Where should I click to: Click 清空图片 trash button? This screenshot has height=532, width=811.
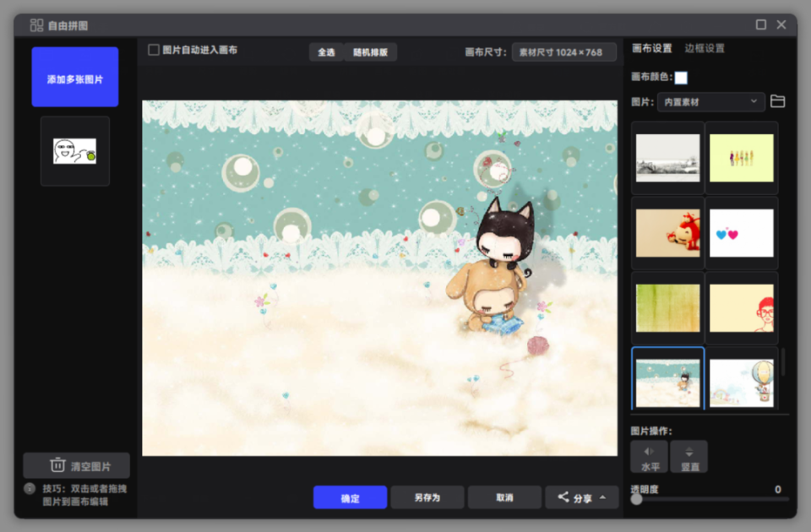77,466
